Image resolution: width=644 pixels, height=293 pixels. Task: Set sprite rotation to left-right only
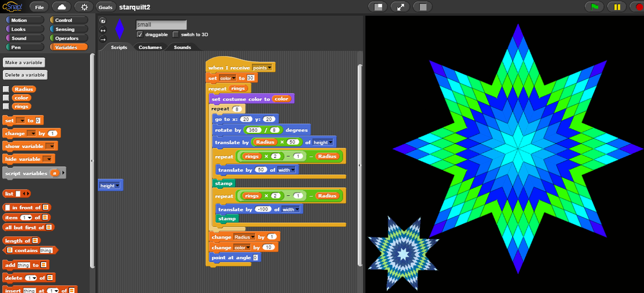click(104, 30)
